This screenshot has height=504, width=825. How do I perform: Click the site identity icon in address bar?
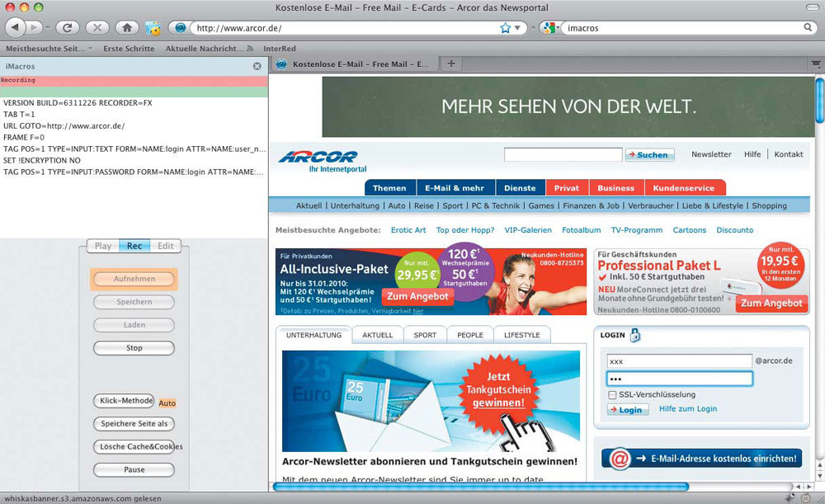coord(180,28)
